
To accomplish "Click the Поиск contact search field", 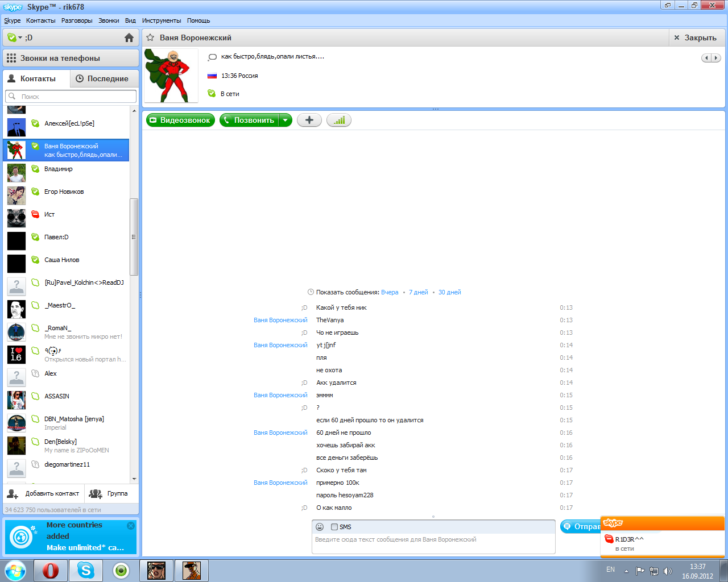I will coord(71,97).
